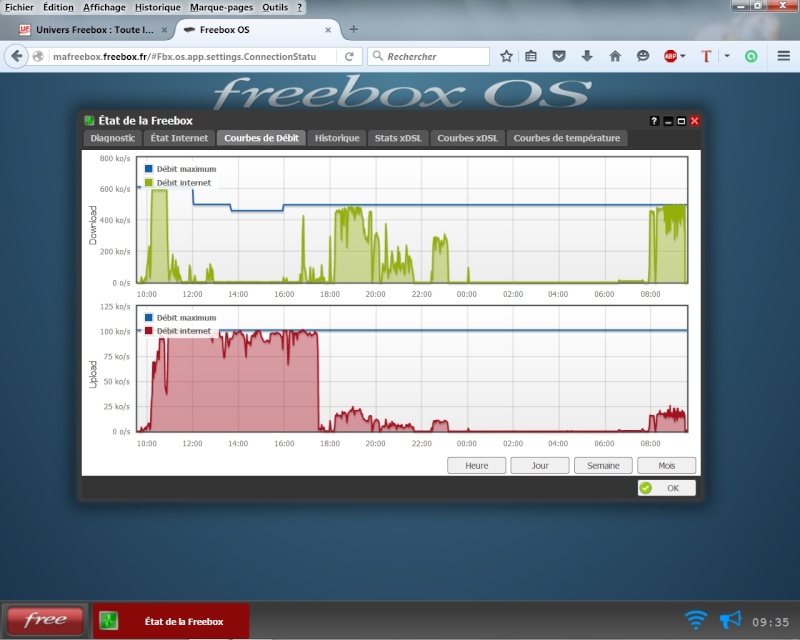Click the Semaine period button

[603, 465]
